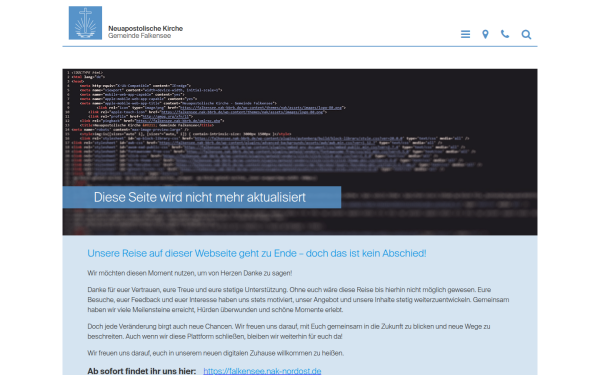Click the Neuapostolische Kirche cross logo

[85, 23]
